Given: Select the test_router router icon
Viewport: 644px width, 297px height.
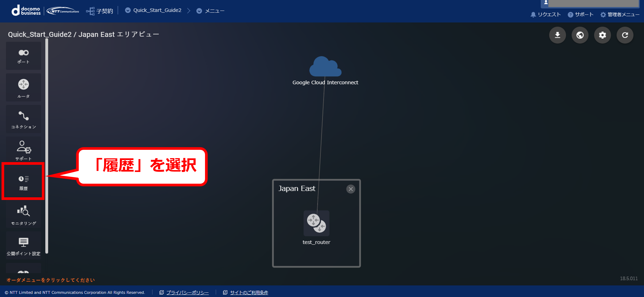Looking at the screenshot, I should click(316, 223).
